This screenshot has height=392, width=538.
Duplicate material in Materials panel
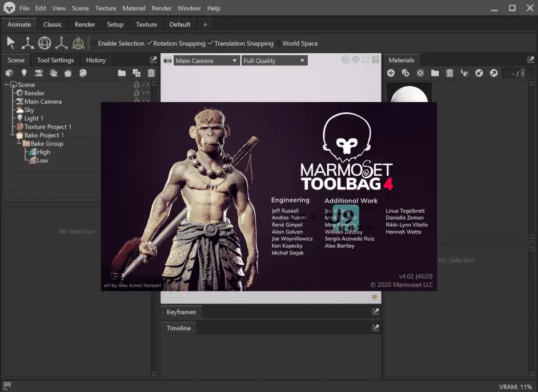pyautogui.click(x=405, y=72)
